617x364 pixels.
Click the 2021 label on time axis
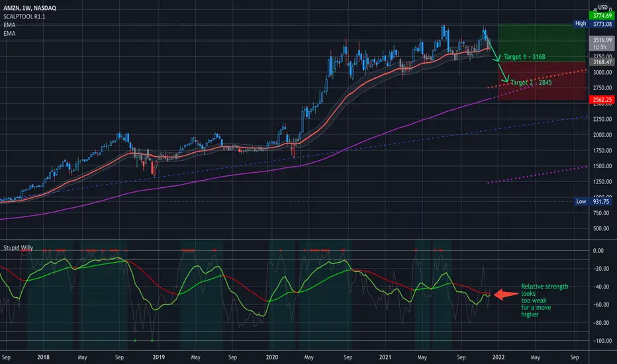pyautogui.click(x=385, y=357)
